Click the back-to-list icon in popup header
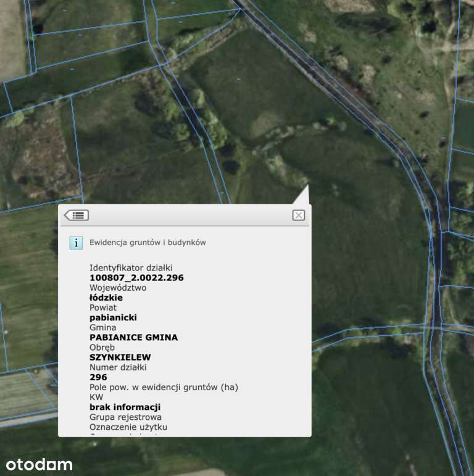Screen dimensions: 474x476 click(77, 215)
